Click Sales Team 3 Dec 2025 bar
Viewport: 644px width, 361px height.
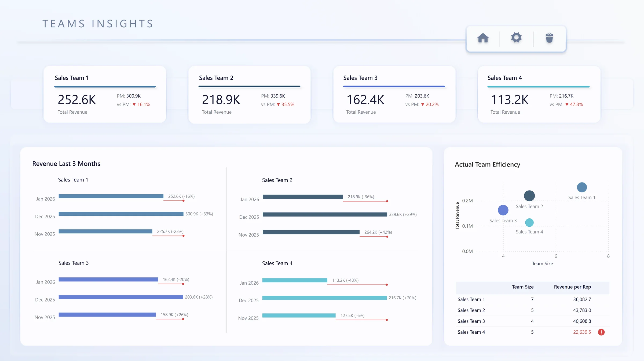coord(121,297)
